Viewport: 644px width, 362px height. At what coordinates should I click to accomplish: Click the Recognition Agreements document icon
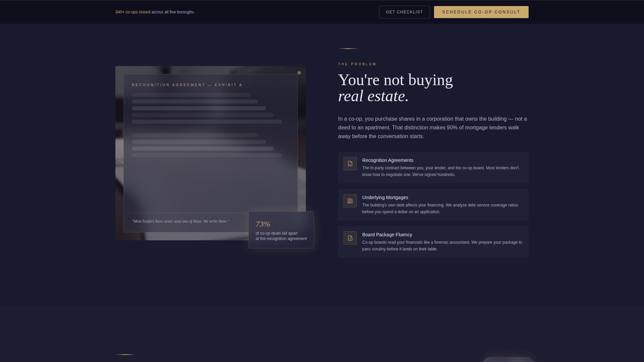pyautogui.click(x=350, y=164)
